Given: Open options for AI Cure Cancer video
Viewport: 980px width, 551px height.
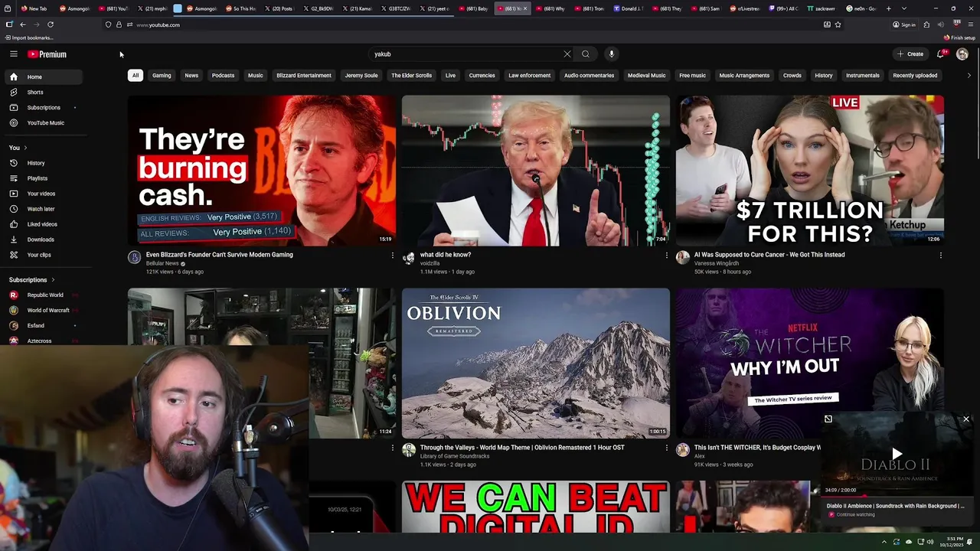Looking at the screenshot, I should pyautogui.click(x=940, y=255).
